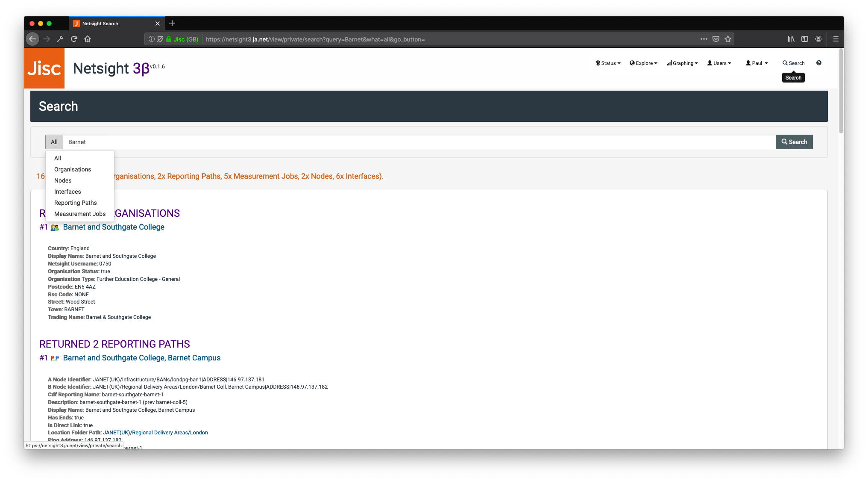Expand the Graphing menu
The height and width of the screenshot is (481, 868).
(682, 63)
